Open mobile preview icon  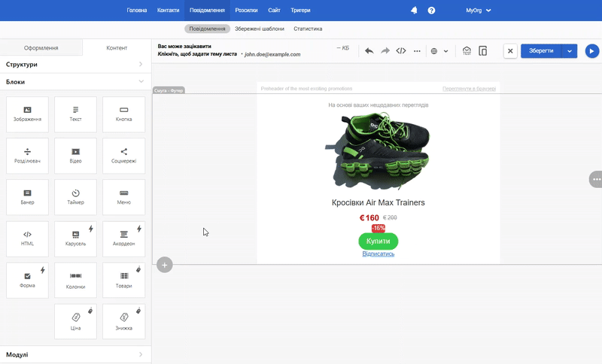pyautogui.click(x=482, y=50)
